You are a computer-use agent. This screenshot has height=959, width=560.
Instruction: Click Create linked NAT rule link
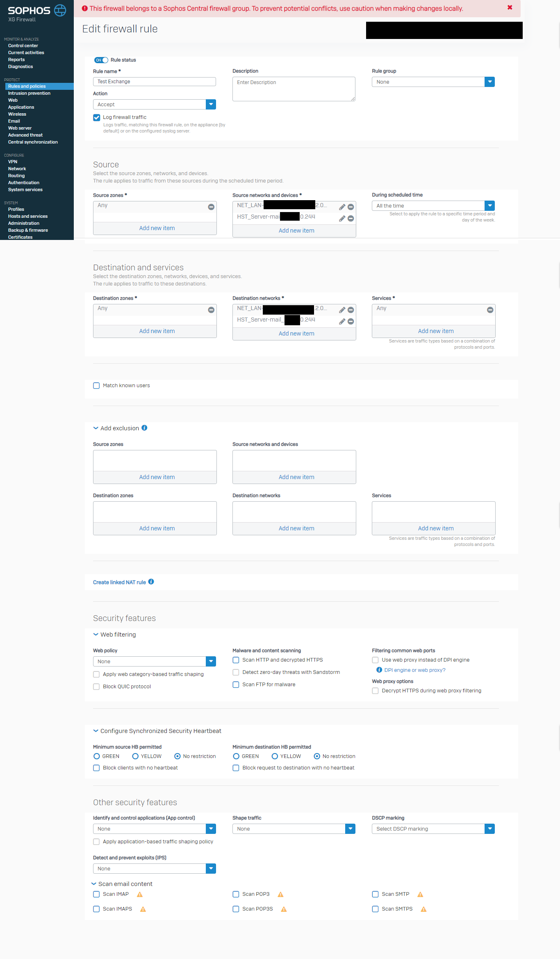click(x=119, y=582)
